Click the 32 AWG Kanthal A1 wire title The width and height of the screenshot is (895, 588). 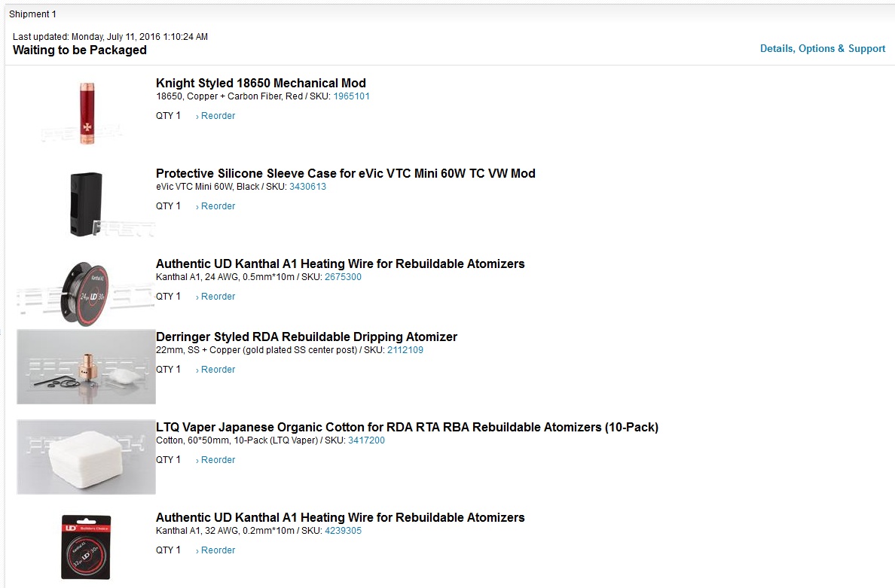(341, 518)
